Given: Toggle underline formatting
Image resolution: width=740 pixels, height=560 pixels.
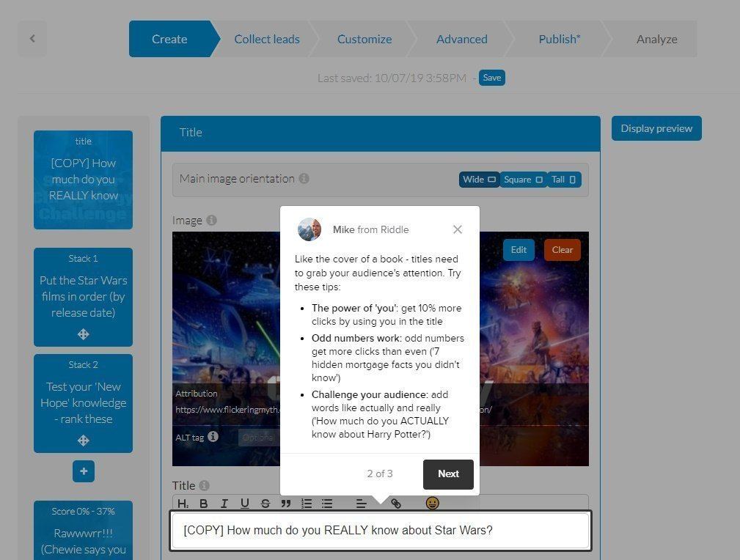Looking at the screenshot, I should tap(244, 504).
